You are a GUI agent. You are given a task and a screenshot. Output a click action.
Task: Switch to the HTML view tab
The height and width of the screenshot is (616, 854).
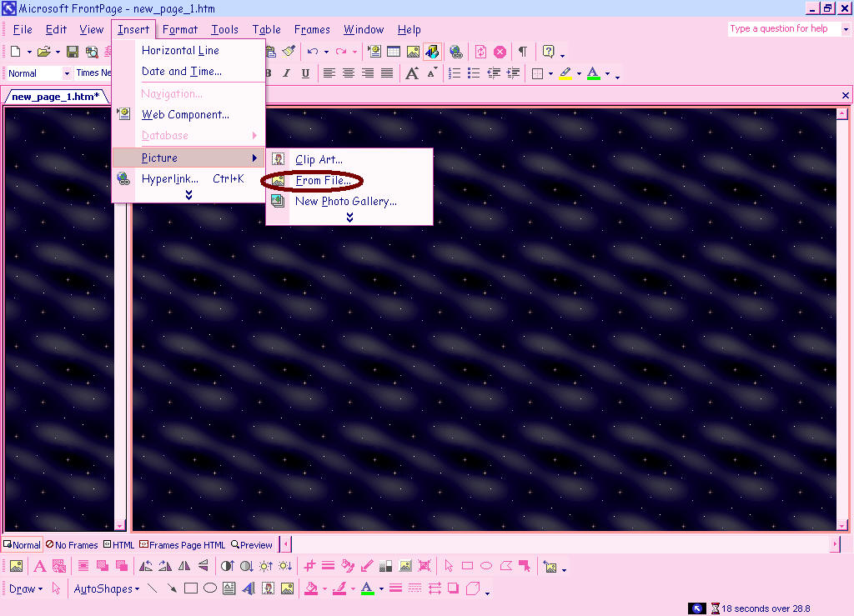(x=118, y=544)
